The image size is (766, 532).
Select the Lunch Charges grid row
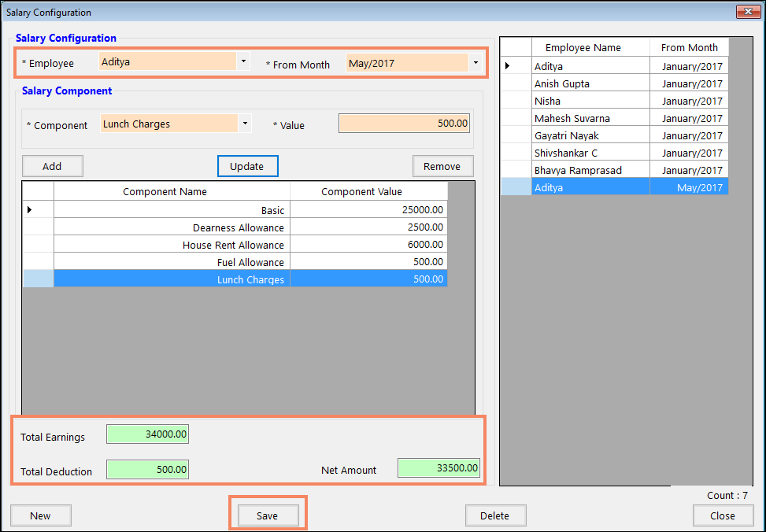click(235, 279)
